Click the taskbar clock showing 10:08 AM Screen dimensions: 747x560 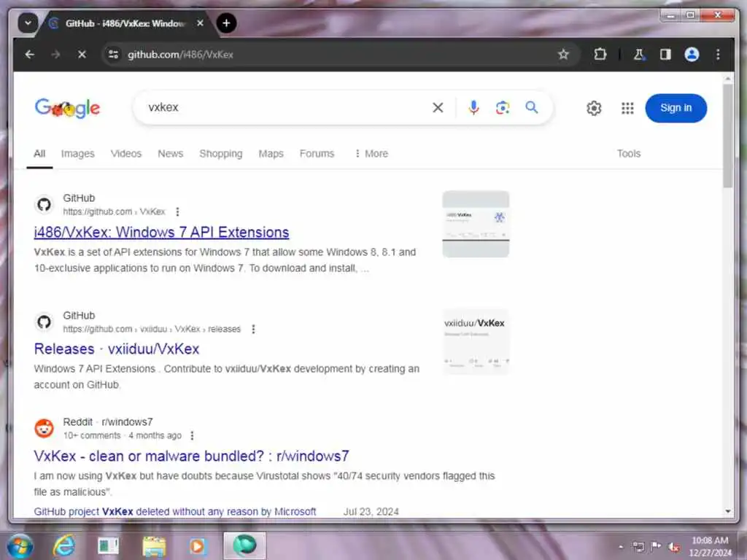[710, 547]
